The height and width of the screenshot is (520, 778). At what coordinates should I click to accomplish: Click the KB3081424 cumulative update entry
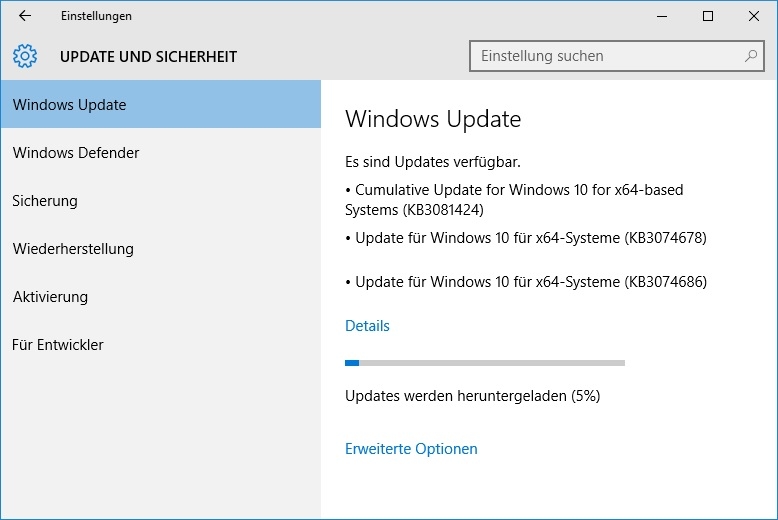click(x=514, y=200)
